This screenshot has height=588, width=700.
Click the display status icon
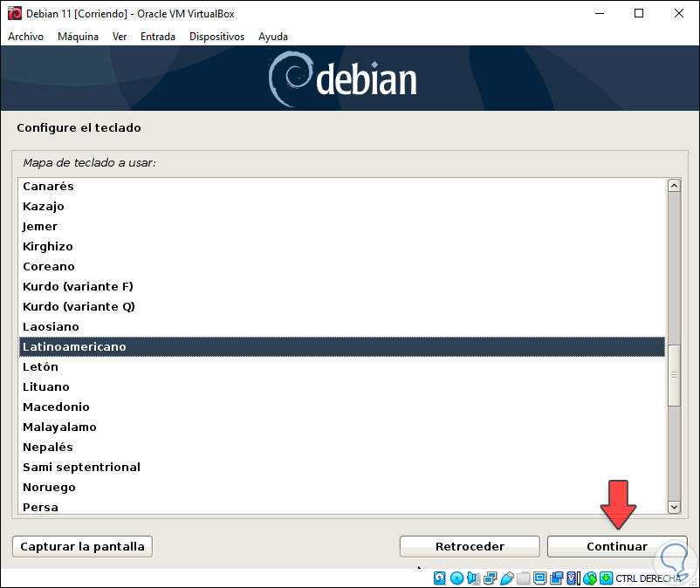[x=539, y=578]
